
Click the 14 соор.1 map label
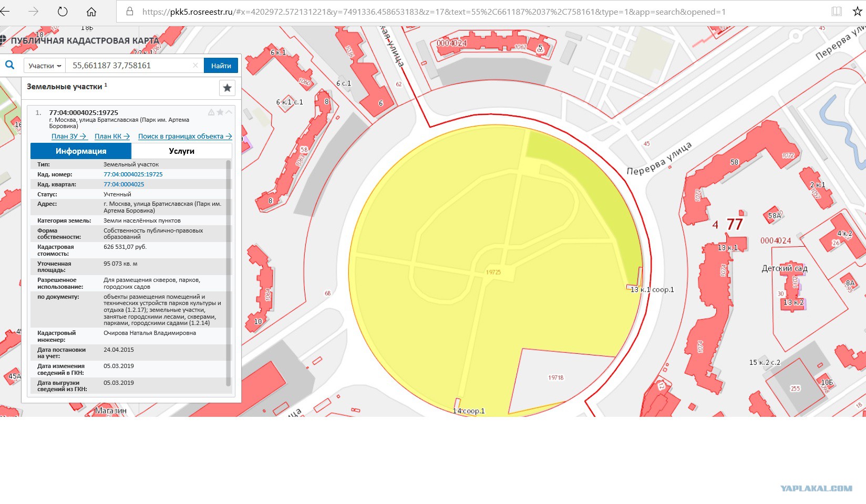coord(469,411)
